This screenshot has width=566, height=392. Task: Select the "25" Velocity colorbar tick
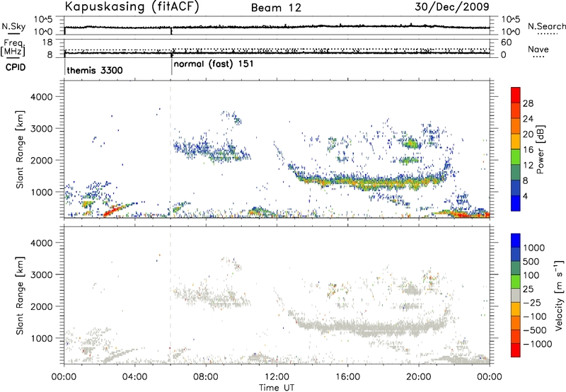point(528,289)
